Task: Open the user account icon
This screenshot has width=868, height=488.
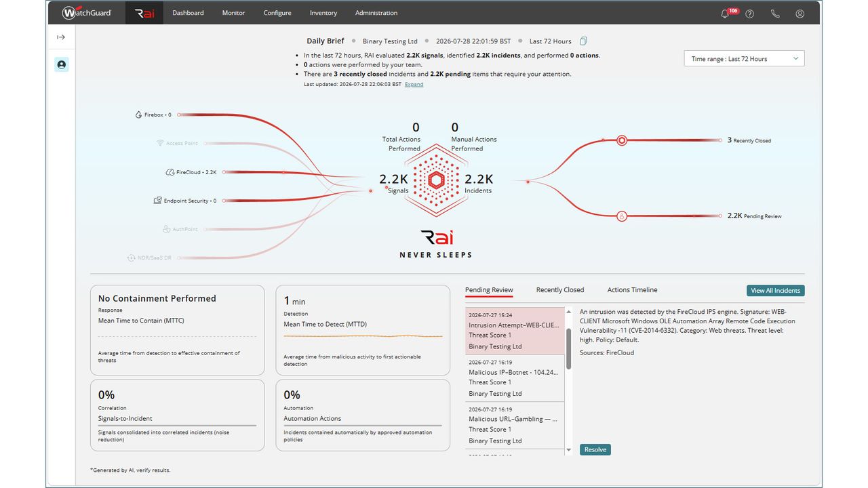Action: pos(800,14)
